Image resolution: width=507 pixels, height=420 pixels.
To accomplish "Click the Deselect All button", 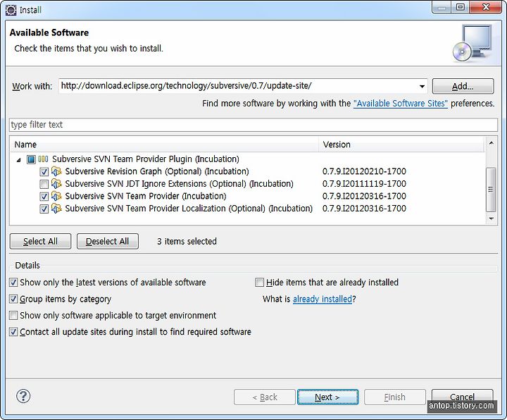I will [x=107, y=242].
